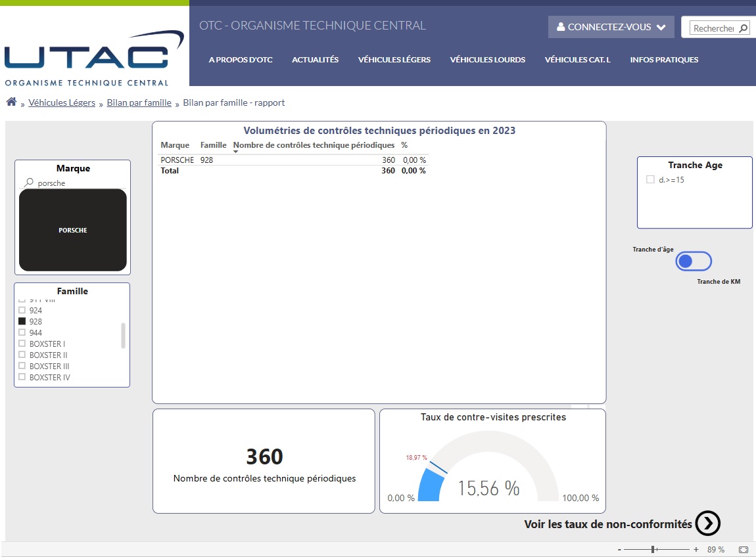Image resolution: width=756 pixels, height=557 pixels.
Task: Click the 360 card value
Action: coord(264,457)
